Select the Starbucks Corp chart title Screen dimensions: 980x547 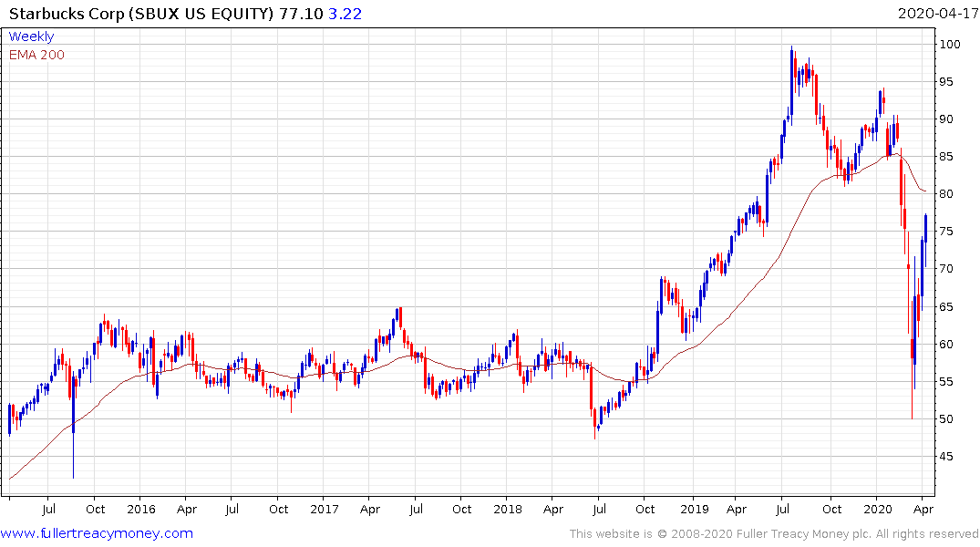(141, 14)
